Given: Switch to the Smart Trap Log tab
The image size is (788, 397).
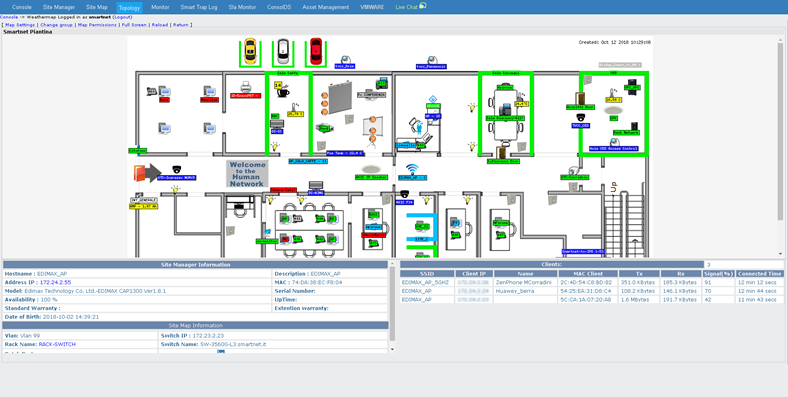Looking at the screenshot, I should [x=199, y=8].
